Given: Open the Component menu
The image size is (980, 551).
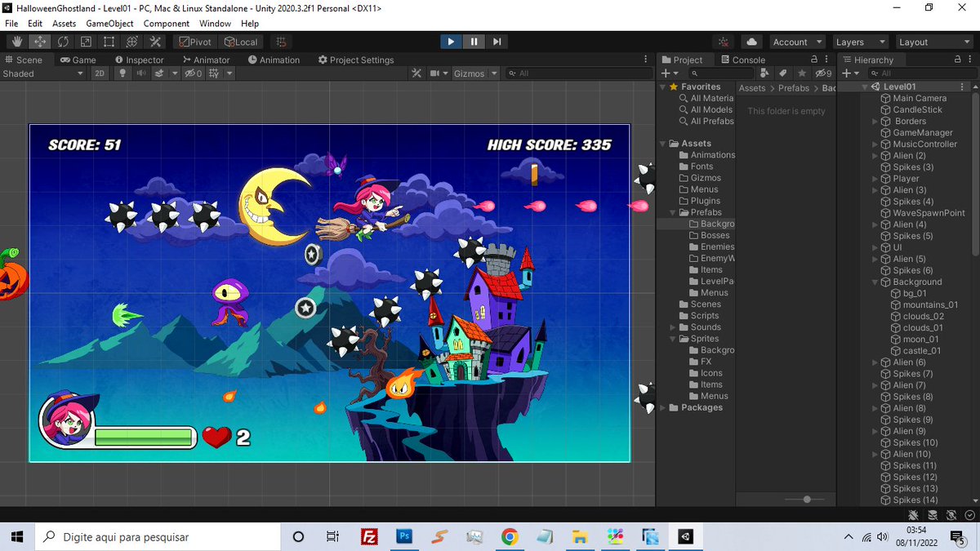Looking at the screenshot, I should [167, 24].
